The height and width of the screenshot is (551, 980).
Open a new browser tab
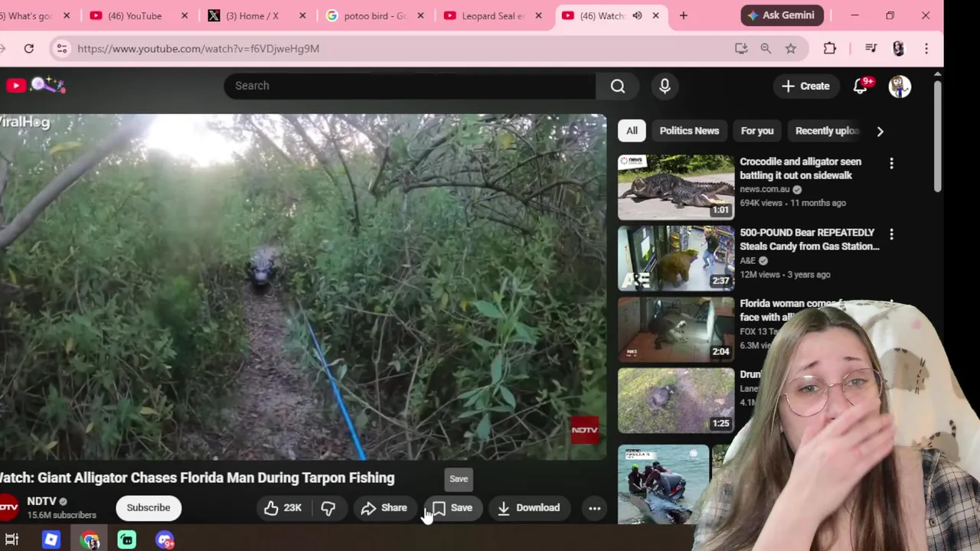pos(684,15)
